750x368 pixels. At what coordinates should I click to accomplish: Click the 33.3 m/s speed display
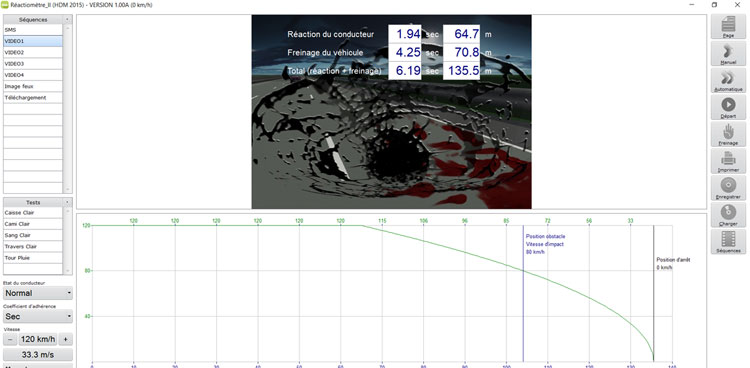[38, 355]
